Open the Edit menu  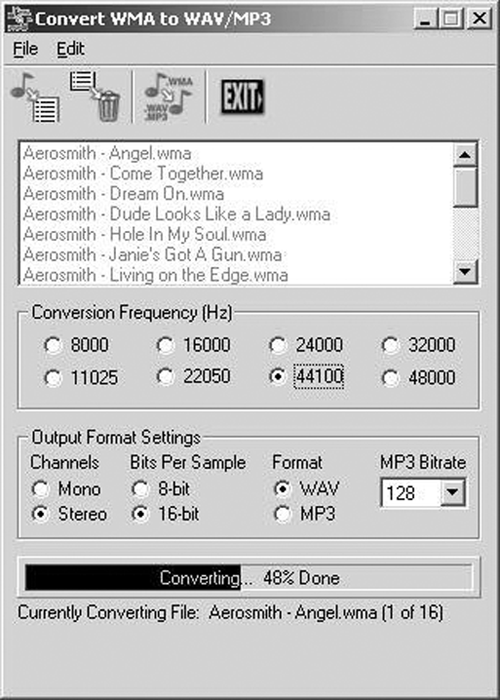click(x=71, y=49)
